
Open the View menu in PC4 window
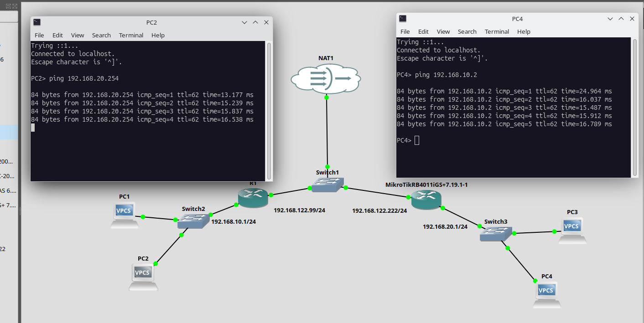pyautogui.click(x=443, y=31)
